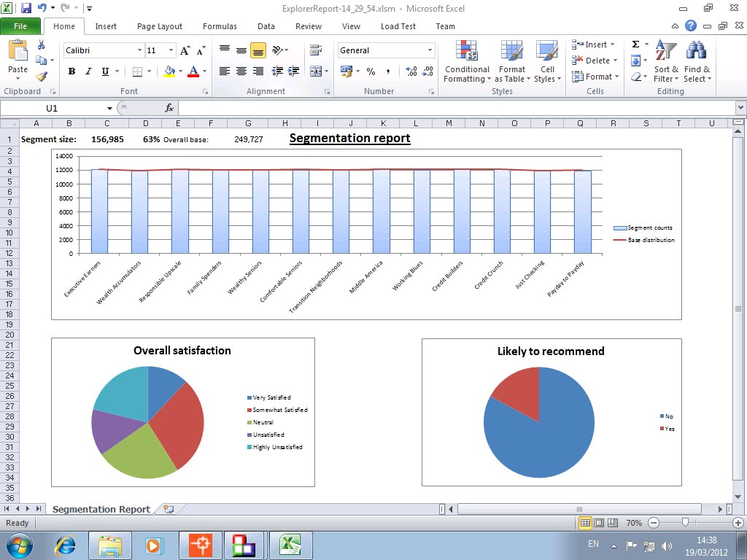Expand the Sort & Filter menu
747x560 pixels.
click(666, 61)
